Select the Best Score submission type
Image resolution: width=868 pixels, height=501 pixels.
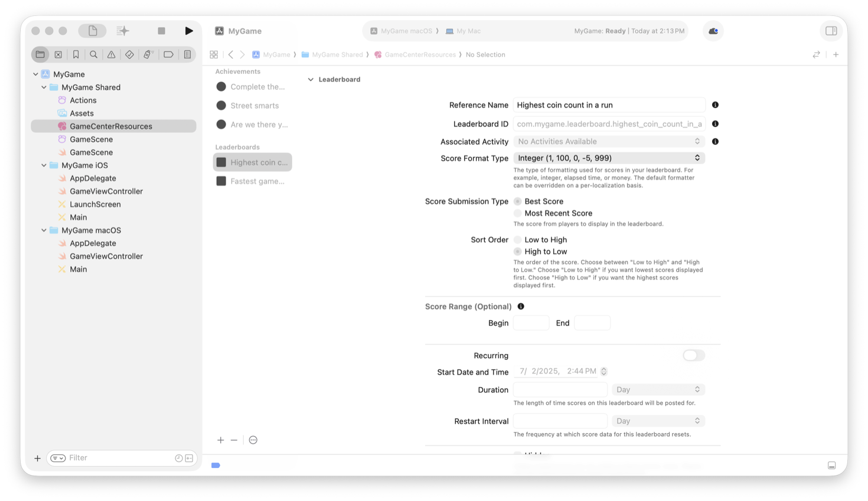(x=517, y=201)
